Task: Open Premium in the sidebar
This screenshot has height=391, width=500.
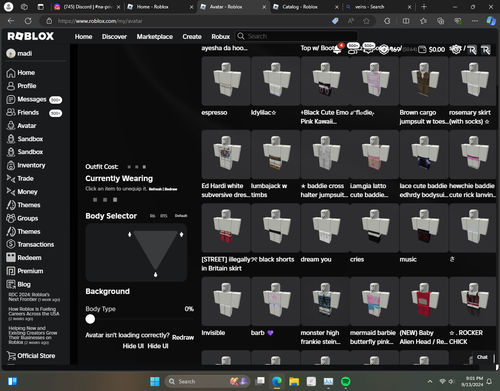Action: coord(25,271)
